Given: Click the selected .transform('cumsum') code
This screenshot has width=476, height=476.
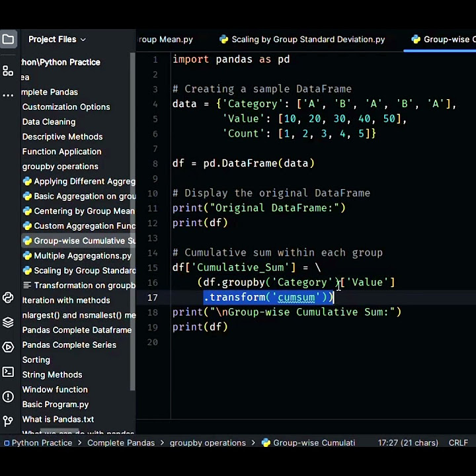Looking at the screenshot, I should tap(268, 297).
